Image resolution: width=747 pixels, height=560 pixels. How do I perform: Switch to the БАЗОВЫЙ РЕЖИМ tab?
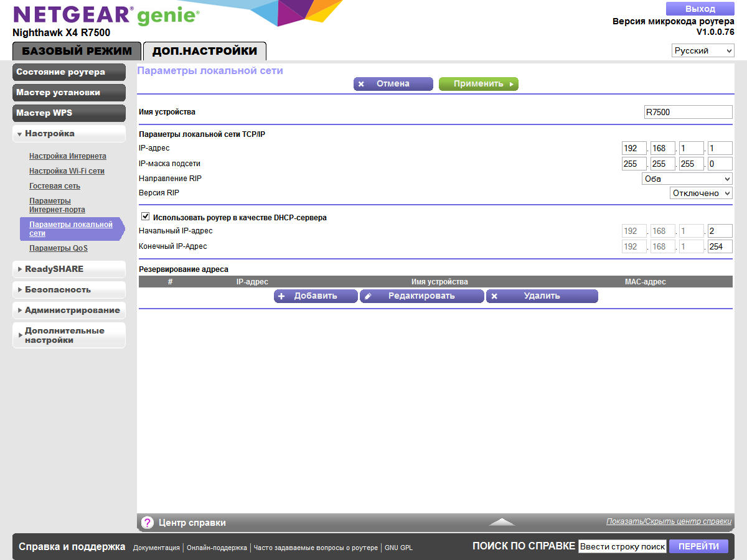[x=77, y=51]
